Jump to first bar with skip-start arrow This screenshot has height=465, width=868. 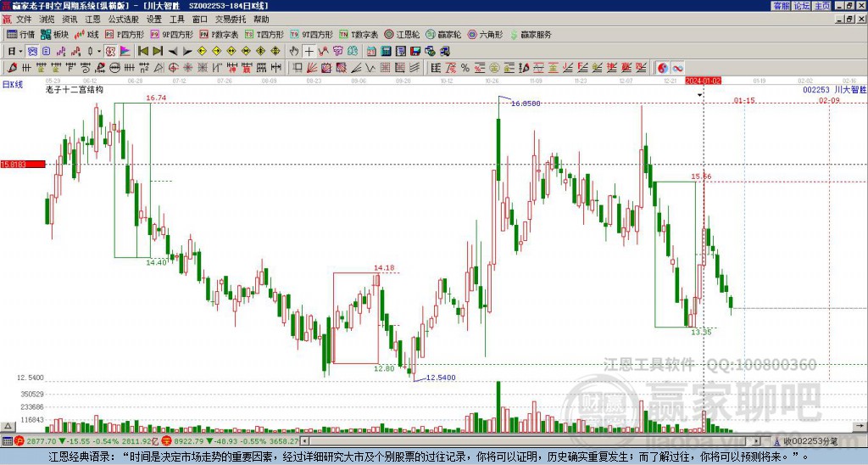click(x=142, y=52)
